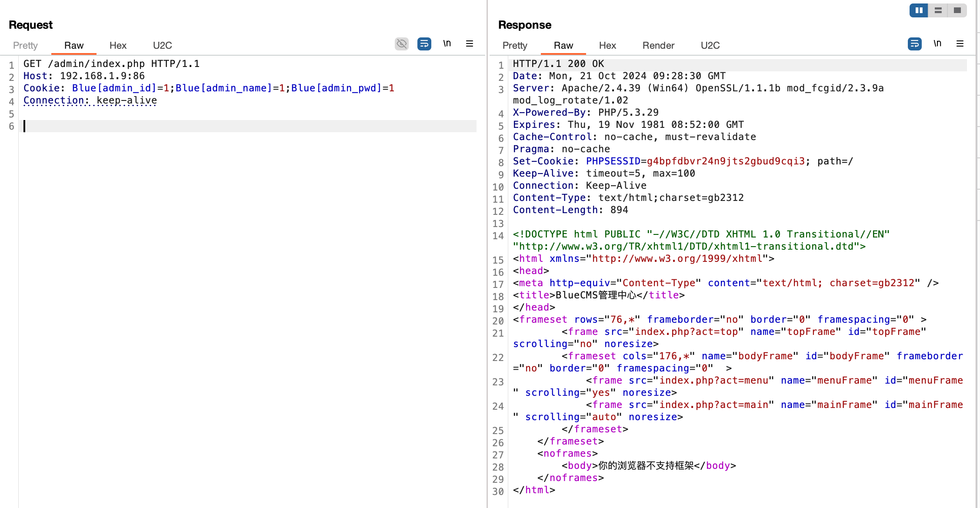This screenshot has width=980, height=508.
Task: Open the Response Render tab
Action: [x=658, y=45]
